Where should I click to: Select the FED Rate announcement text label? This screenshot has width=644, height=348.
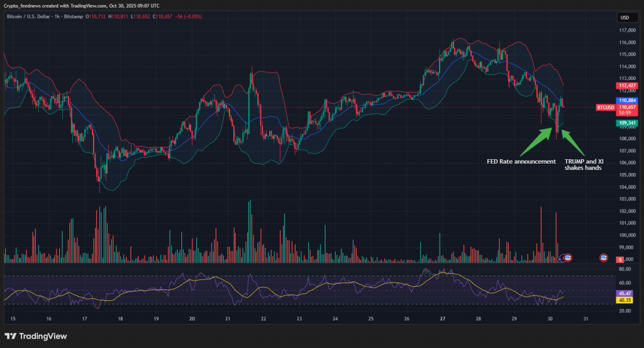click(521, 162)
